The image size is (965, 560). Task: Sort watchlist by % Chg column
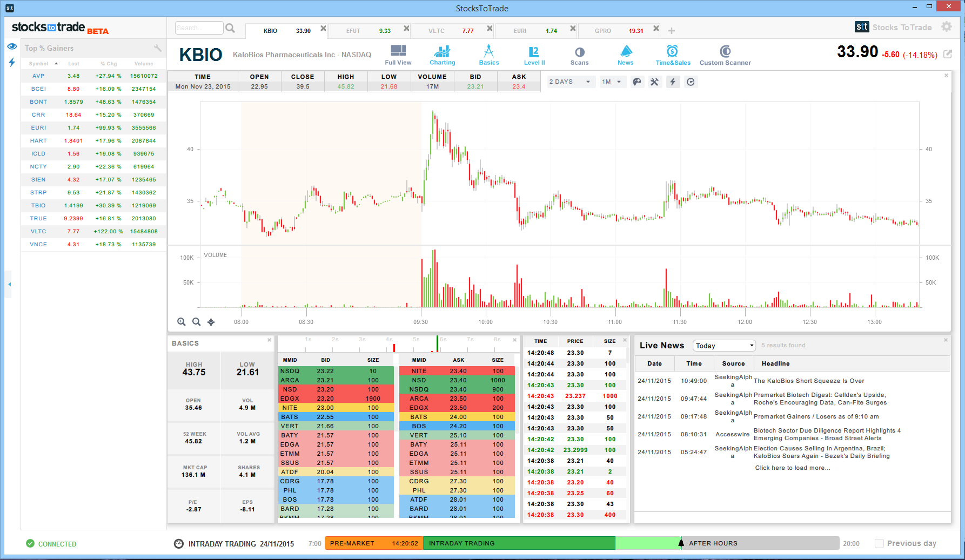[109, 64]
